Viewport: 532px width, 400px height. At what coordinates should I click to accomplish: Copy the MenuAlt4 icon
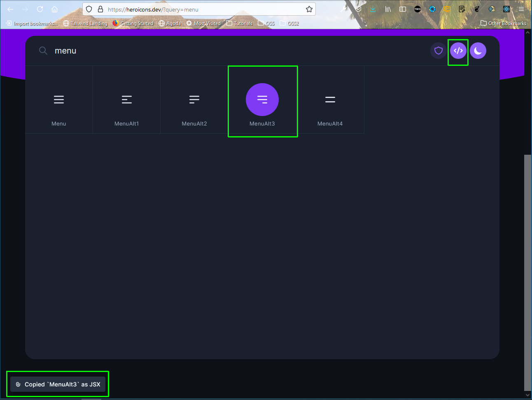[330, 100]
